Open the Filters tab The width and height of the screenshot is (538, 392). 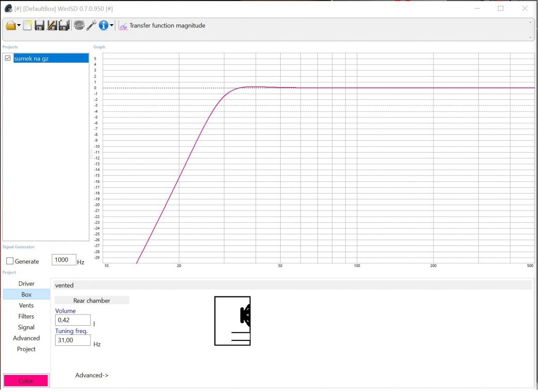pyautogui.click(x=26, y=316)
